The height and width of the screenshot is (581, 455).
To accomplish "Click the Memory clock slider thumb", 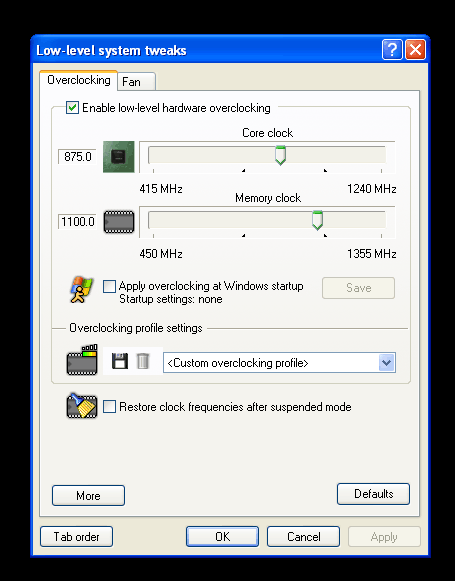I will click(x=318, y=220).
